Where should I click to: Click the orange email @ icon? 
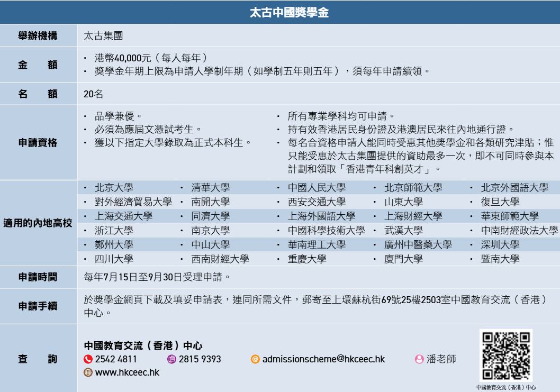[x=255, y=359]
